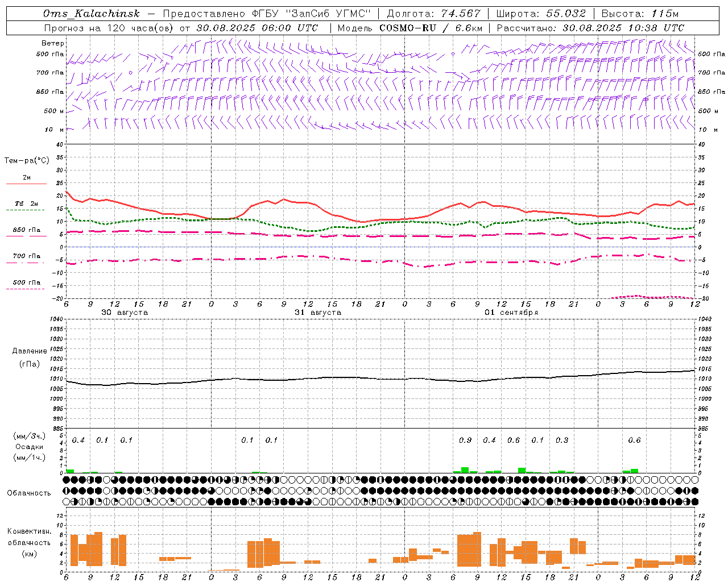Click the 0.9 precipitation amount

(465, 440)
